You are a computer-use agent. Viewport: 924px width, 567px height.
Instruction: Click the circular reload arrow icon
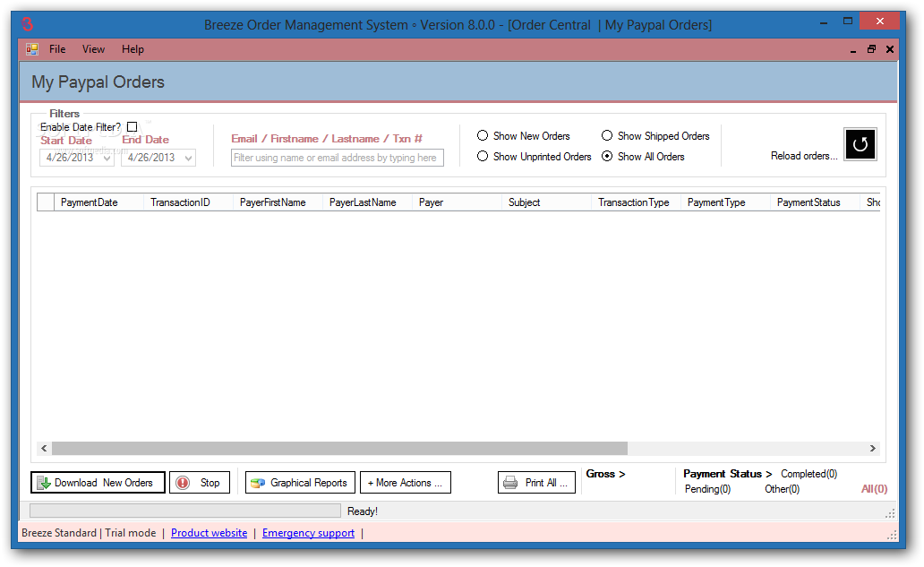(x=860, y=144)
